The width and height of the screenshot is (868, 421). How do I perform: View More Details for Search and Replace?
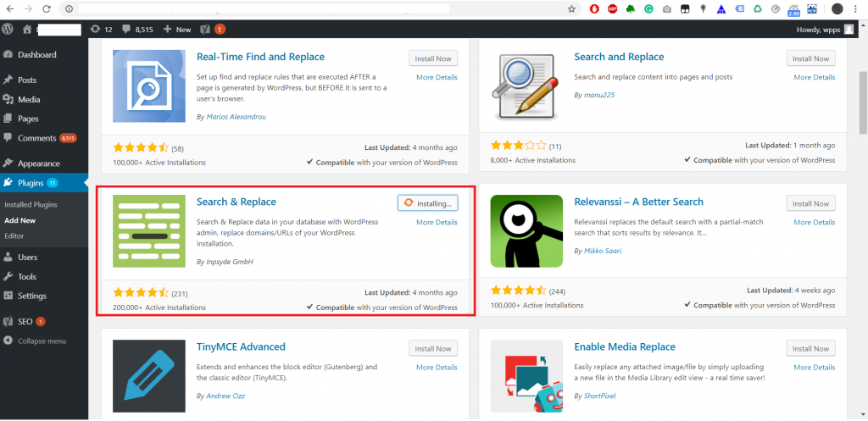click(815, 77)
